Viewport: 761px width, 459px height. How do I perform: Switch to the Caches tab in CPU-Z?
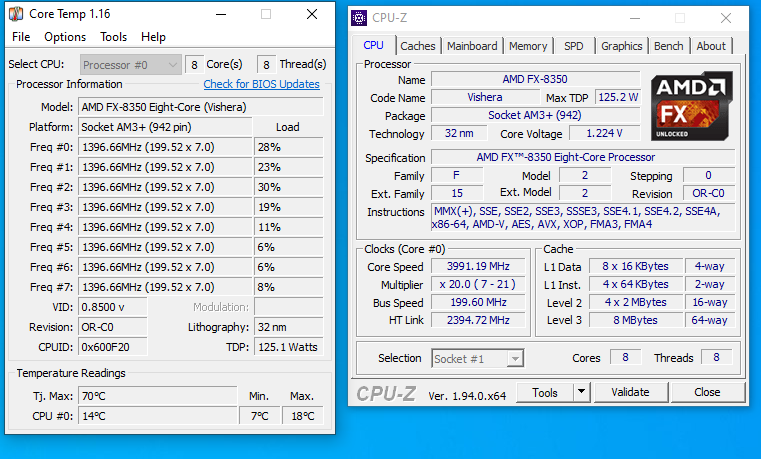tap(418, 46)
